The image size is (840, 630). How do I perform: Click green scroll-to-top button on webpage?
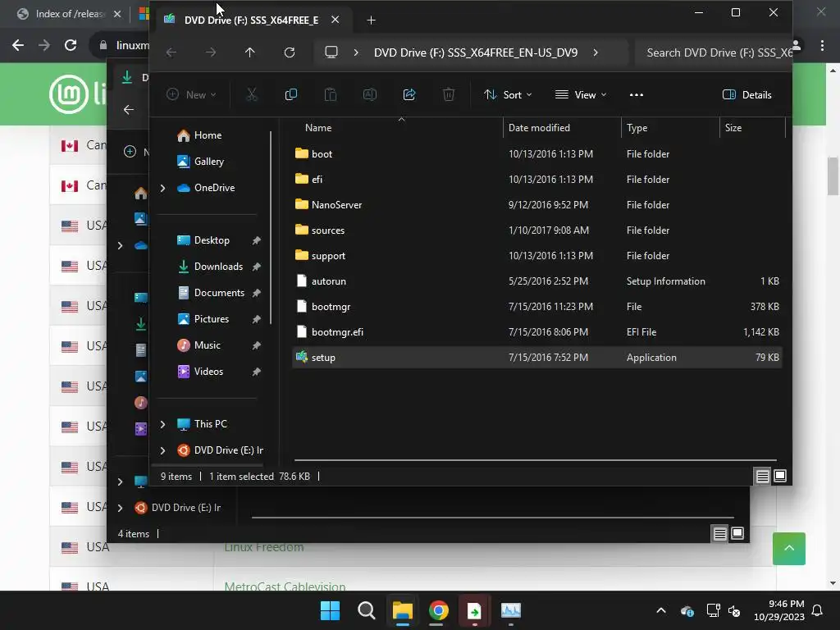[788, 549]
